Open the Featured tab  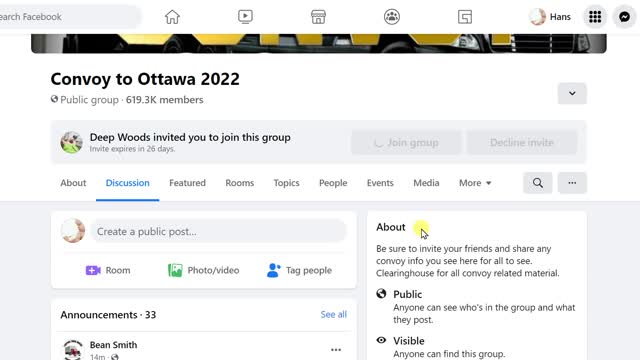tap(187, 183)
